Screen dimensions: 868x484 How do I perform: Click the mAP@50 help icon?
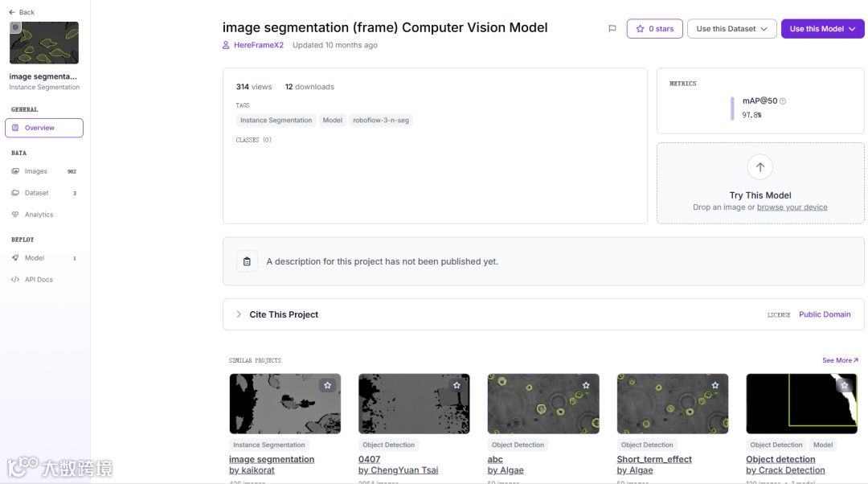783,101
